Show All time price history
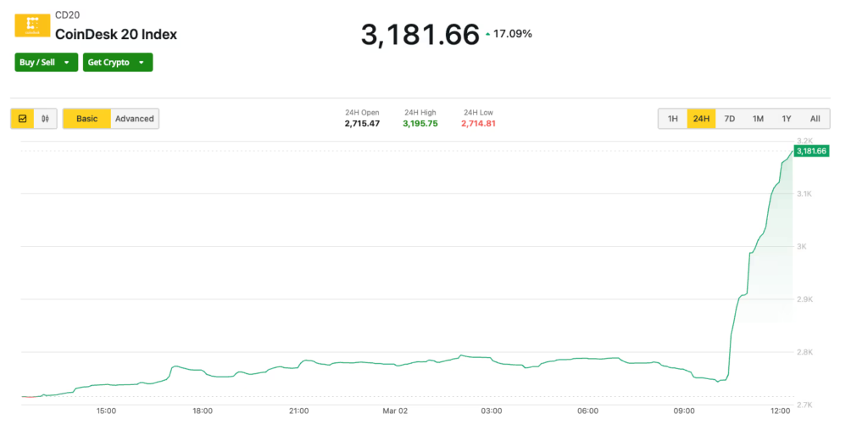Viewport: 868px width, 436px height. (815, 119)
